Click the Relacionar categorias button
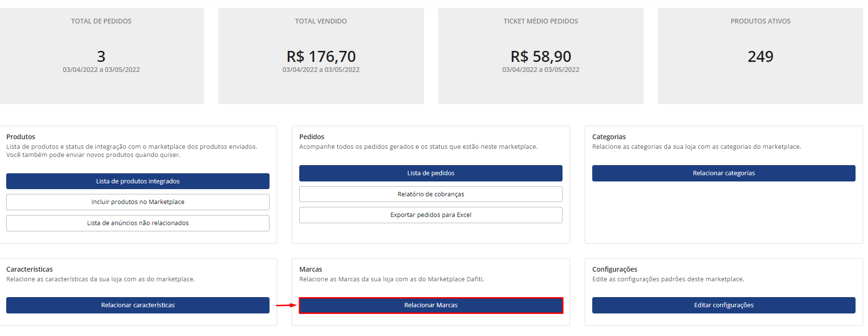 pyautogui.click(x=724, y=173)
